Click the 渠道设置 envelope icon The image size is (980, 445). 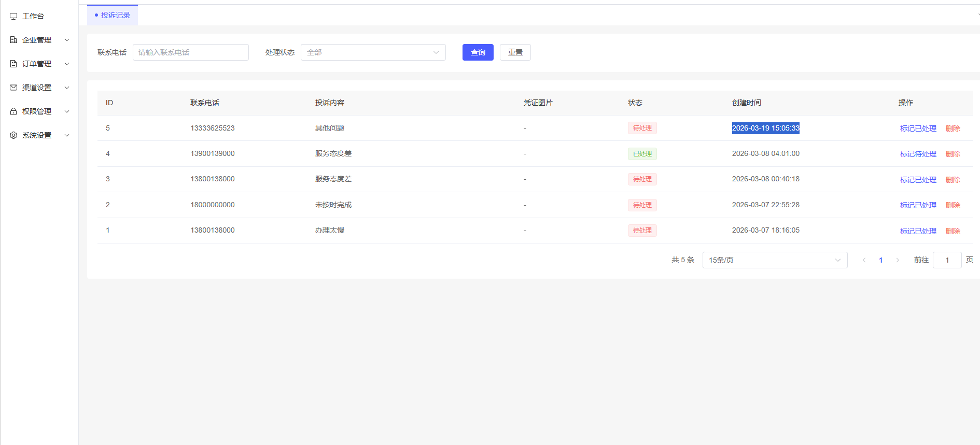coord(13,88)
